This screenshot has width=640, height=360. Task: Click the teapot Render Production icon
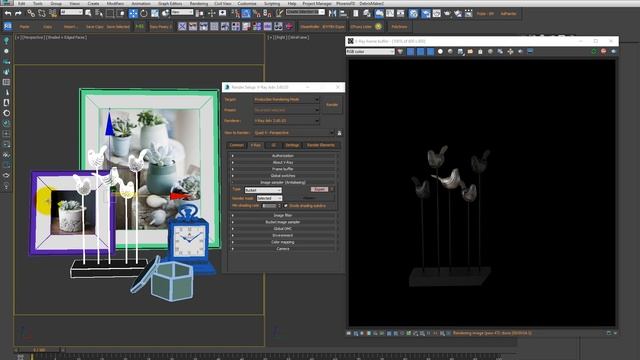coord(447,13)
